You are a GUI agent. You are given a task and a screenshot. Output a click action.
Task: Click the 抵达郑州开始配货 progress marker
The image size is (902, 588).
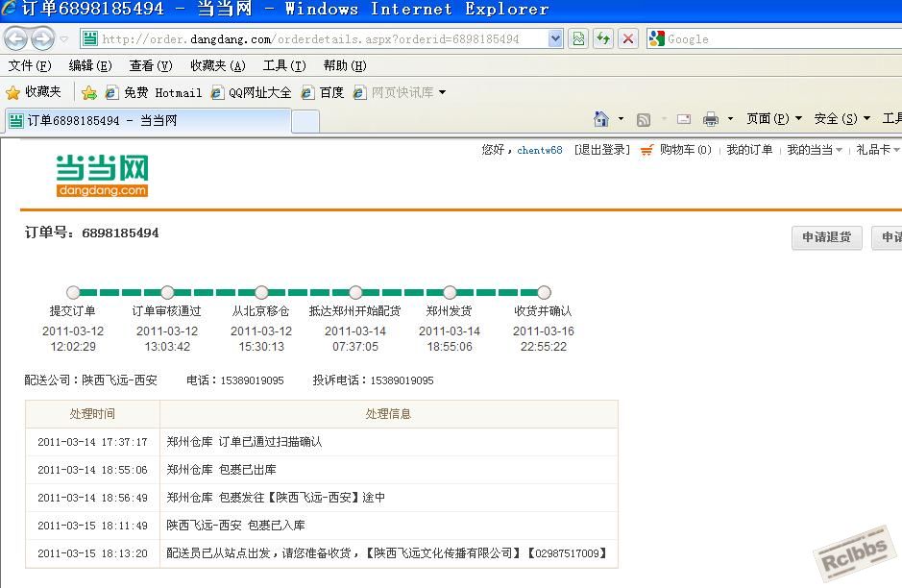pos(355,292)
